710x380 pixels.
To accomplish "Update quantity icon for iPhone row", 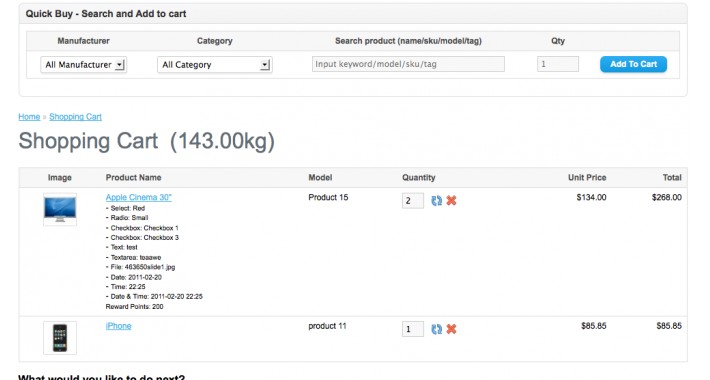I will tap(437, 329).
